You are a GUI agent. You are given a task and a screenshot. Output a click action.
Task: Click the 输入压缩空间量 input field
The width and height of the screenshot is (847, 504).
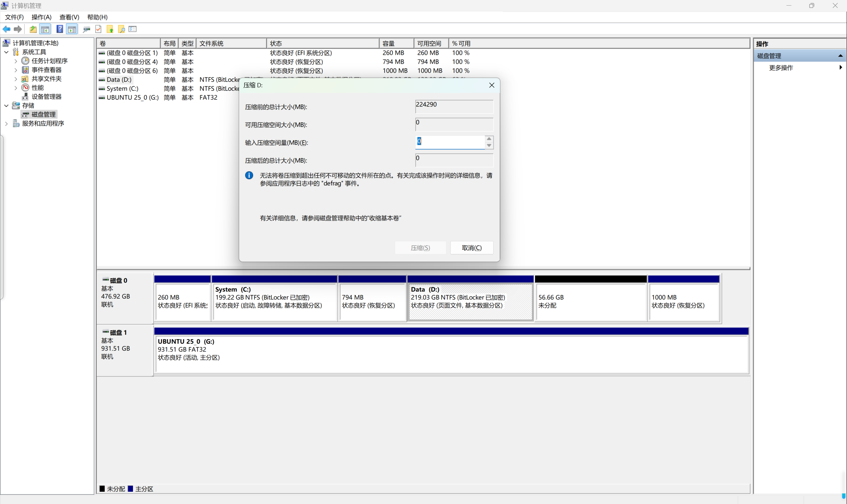449,142
